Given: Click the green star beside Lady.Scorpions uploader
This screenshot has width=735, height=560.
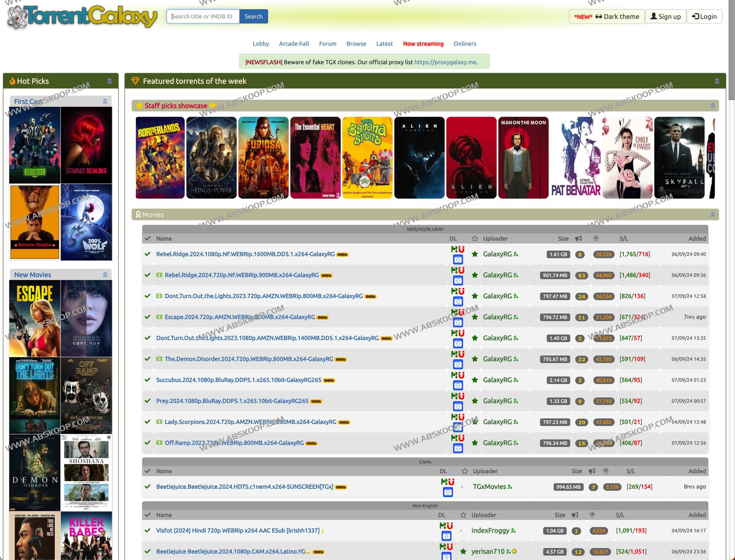Looking at the screenshot, I should pos(475,422).
